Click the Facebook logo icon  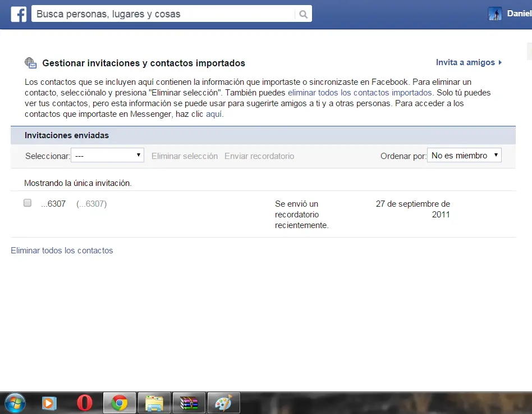[19, 14]
